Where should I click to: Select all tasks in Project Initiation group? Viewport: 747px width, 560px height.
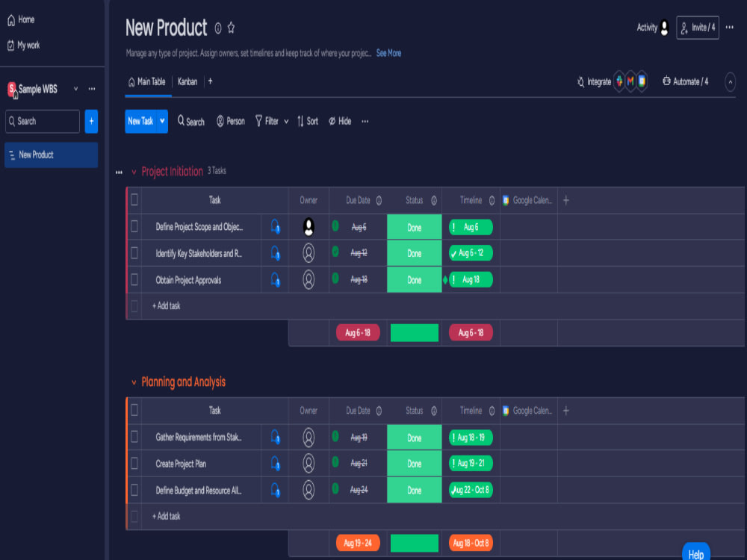(135, 200)
